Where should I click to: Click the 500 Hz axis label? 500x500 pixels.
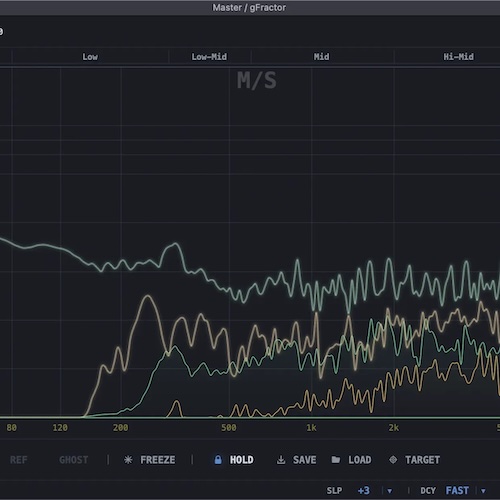pyautogui.click(x=229, y=428)
